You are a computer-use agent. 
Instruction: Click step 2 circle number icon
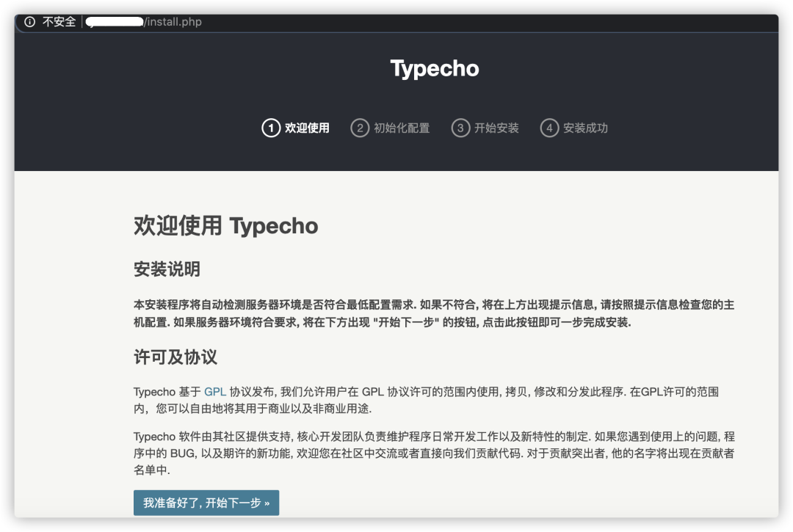pos(360,128)
